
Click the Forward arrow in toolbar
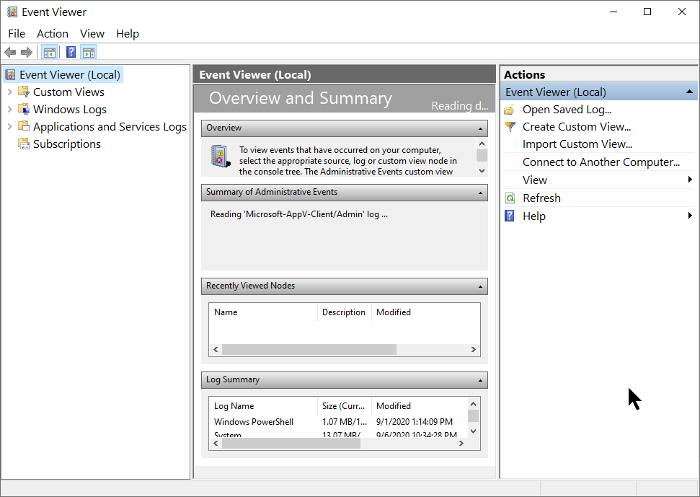[x=27, y=52]
